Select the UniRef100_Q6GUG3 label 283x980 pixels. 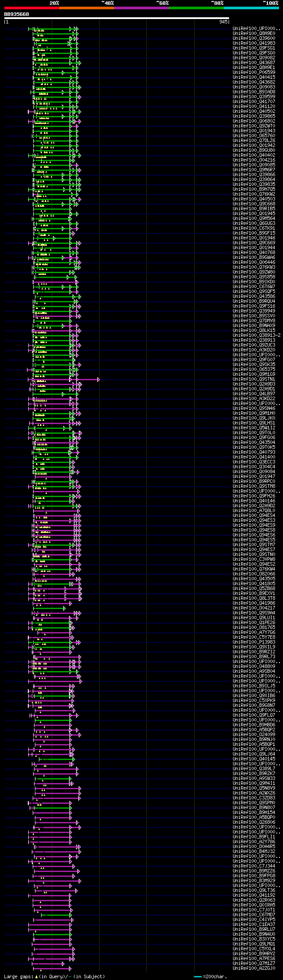coord(254,223)
